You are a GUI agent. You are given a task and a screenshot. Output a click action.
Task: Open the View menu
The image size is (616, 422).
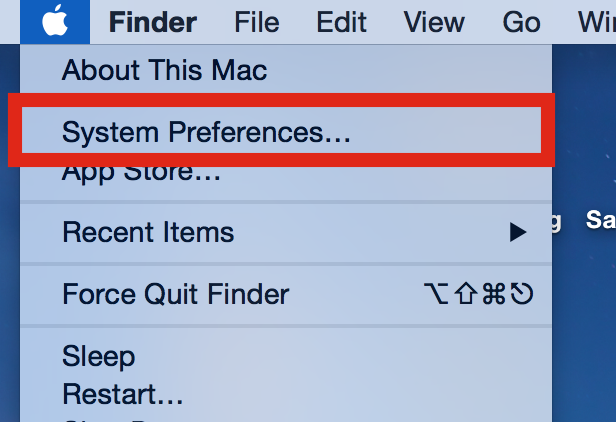[434, 22]
